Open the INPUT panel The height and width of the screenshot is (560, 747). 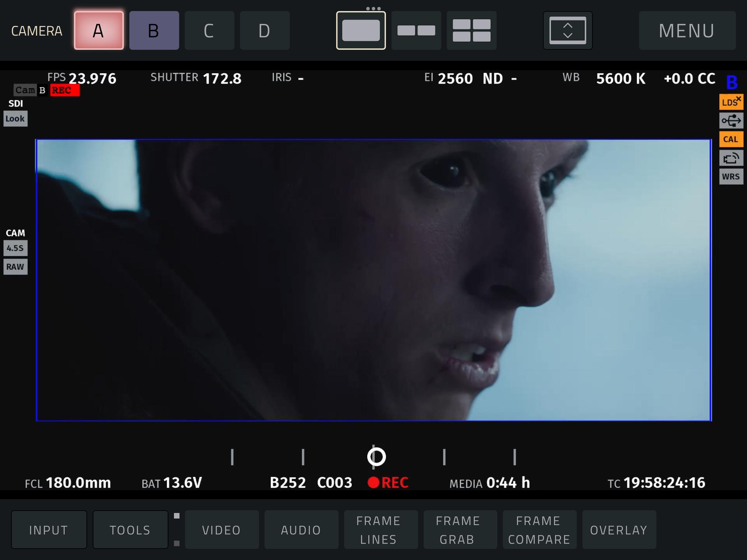pyautogui.click(x=49, y=530)
